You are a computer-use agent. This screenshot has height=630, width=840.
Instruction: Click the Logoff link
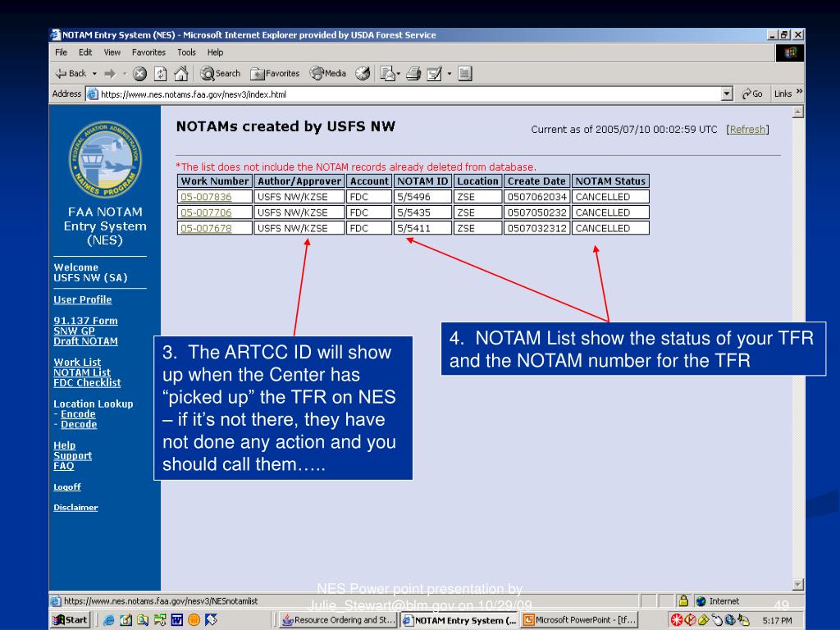tap(67, 487)
